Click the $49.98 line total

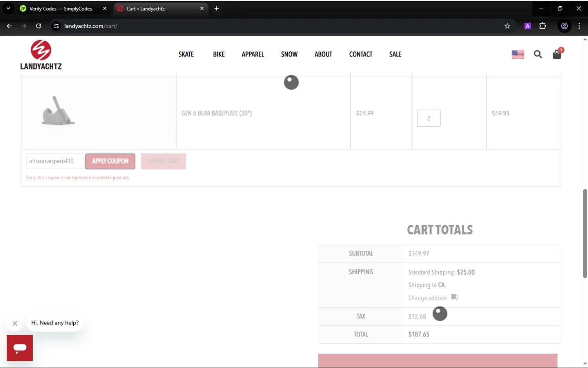(501, 113)
